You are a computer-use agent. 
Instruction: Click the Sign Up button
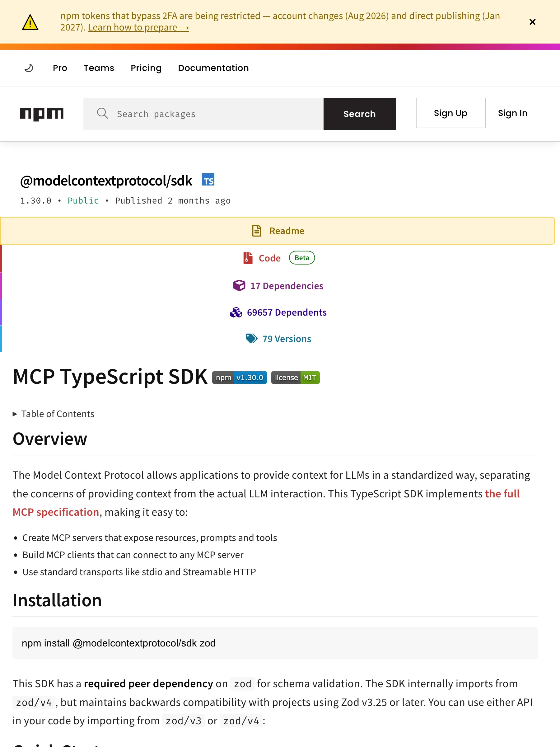tap(450, 113)
